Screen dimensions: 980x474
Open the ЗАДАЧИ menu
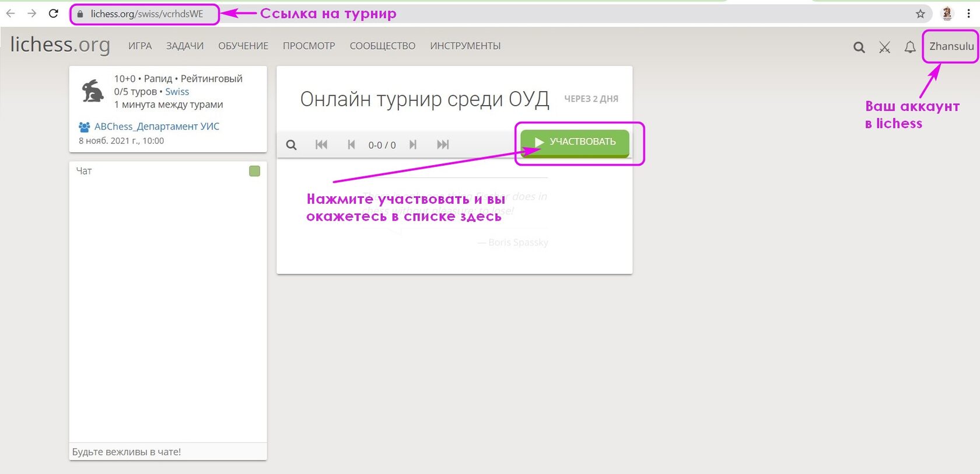(x=185, y=46)
